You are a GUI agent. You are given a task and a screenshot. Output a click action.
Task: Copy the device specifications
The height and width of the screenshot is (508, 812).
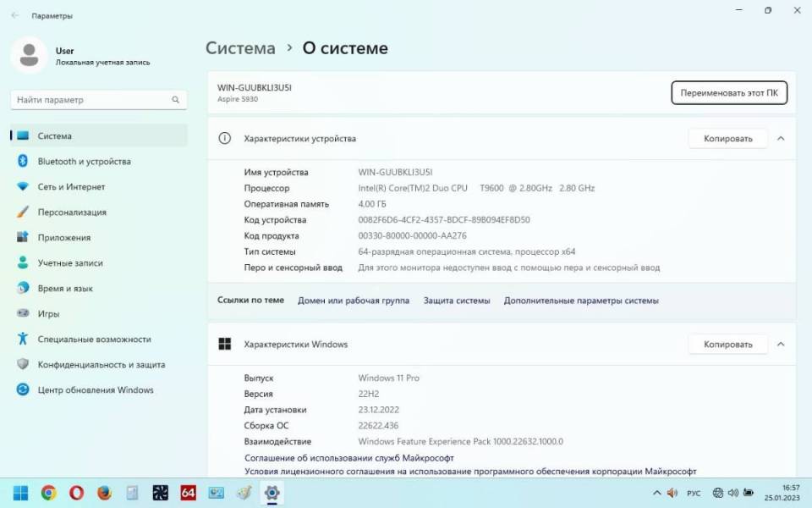pos(727,138)
